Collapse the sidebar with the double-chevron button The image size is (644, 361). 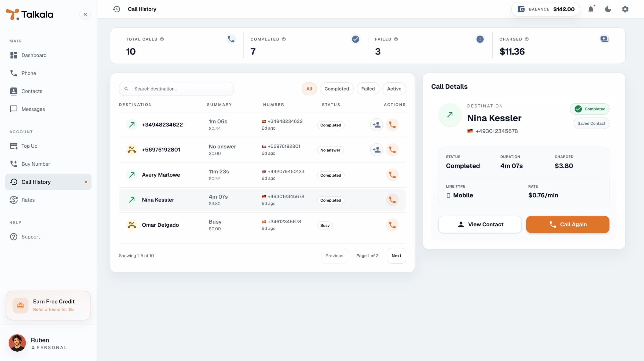click(85, 14)
